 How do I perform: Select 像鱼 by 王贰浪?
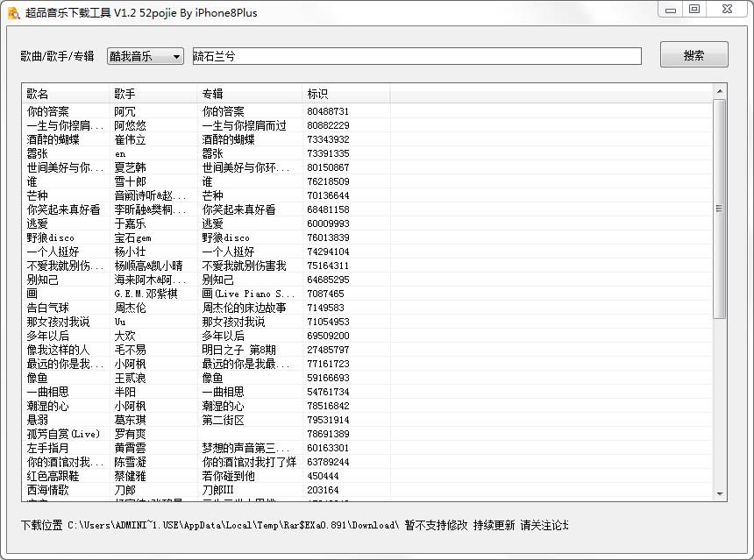coord(132,378)
